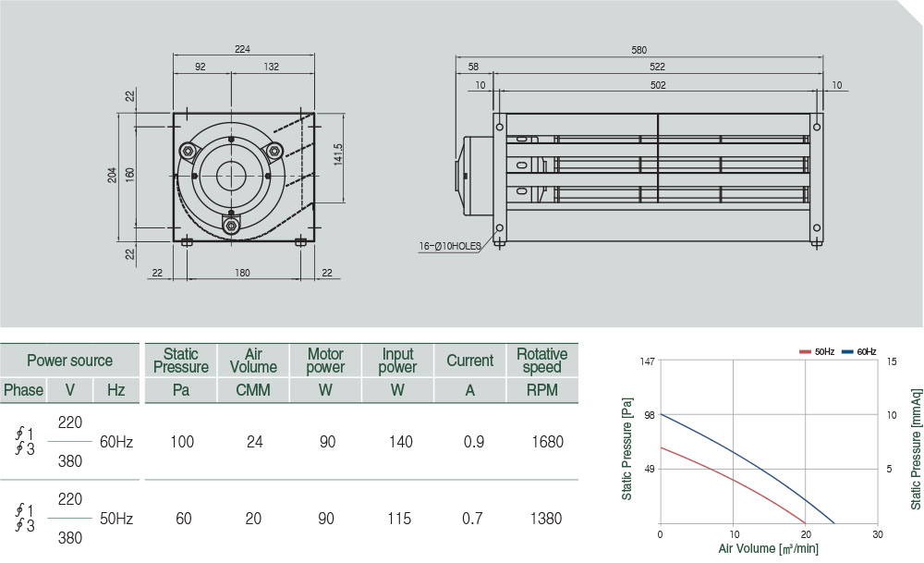
Task: Select the Rotative speed column header
Action: click(x=541, y=361)
